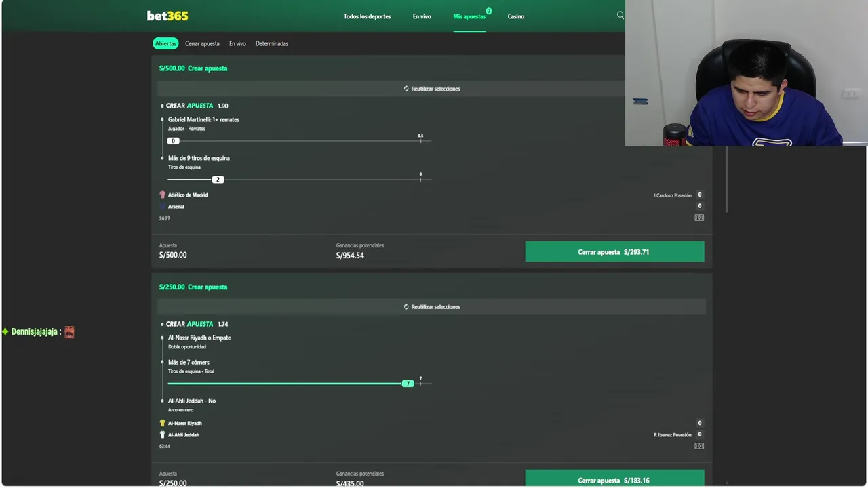
Task: Click Gabriel Martinelli: 1+ remates selection
Action: point(203,119)
